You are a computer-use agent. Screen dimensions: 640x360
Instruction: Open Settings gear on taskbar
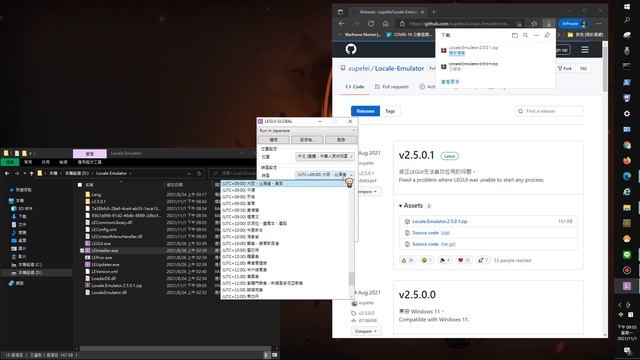pos(627,113)
